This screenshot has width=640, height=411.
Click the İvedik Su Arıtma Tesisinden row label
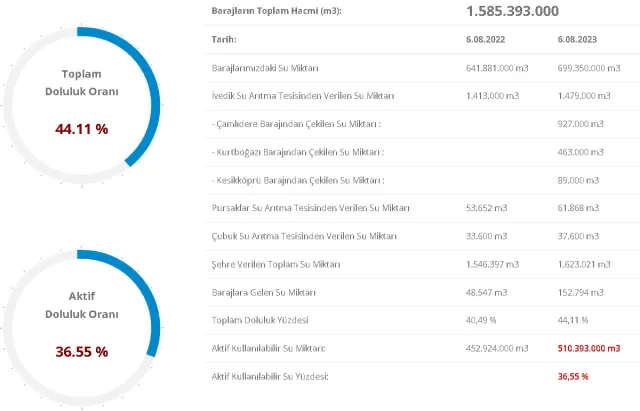tap(298, 95)
